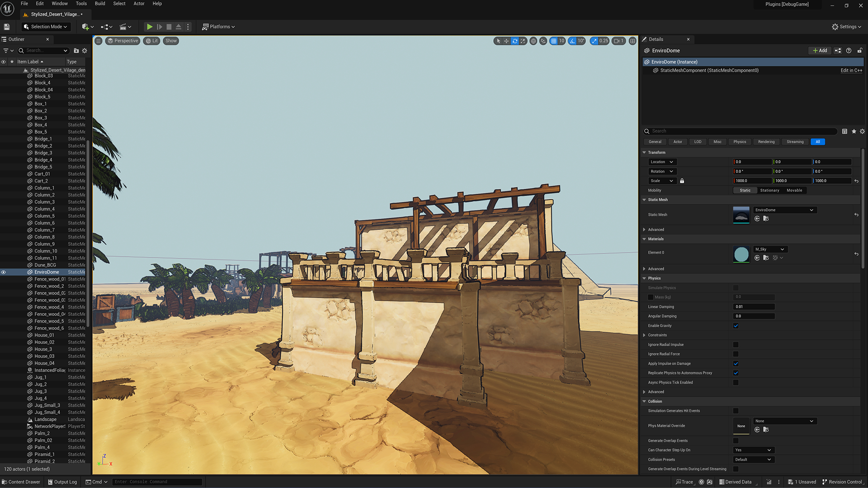Toggle grid snapping in the viewport
868x488 pixels.
coord(554,41)
